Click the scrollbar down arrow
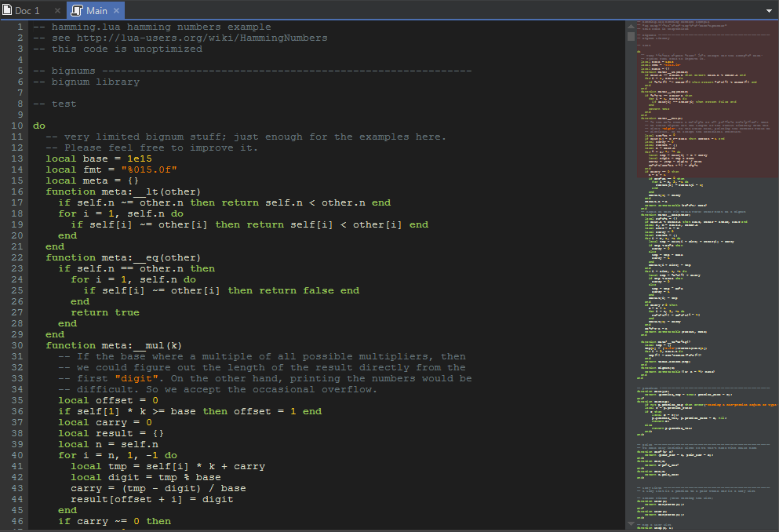This screenshot has height=532, width=779. click(631, 523)
